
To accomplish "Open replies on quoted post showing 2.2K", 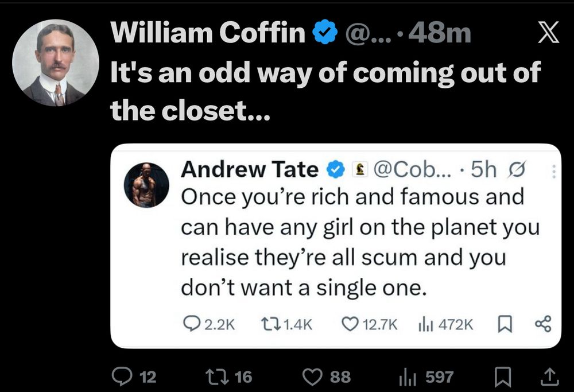I will coord(189,325).
